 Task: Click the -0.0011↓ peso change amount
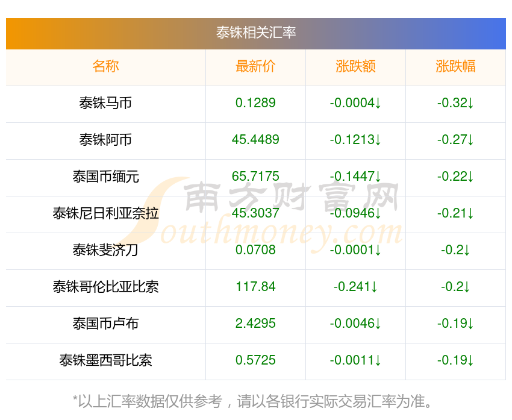coord(355,360)
